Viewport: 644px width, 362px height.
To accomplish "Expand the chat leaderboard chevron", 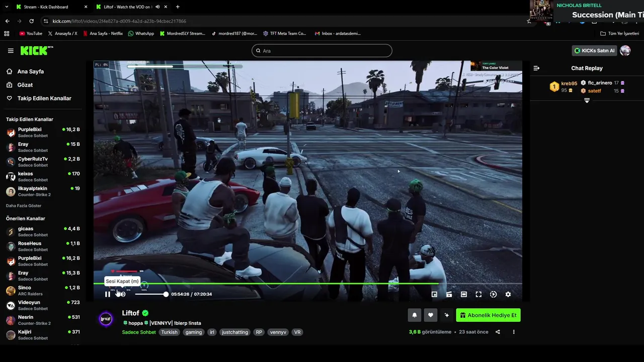I will tap(587, 101).
